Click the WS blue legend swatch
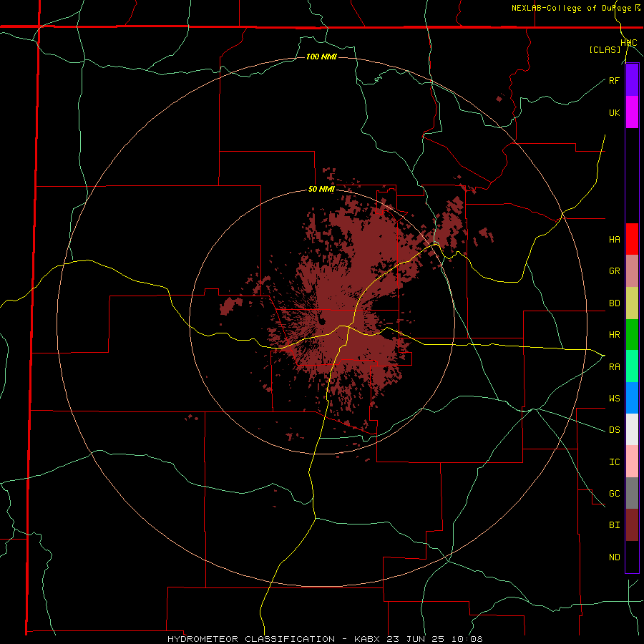 point(632,398)
